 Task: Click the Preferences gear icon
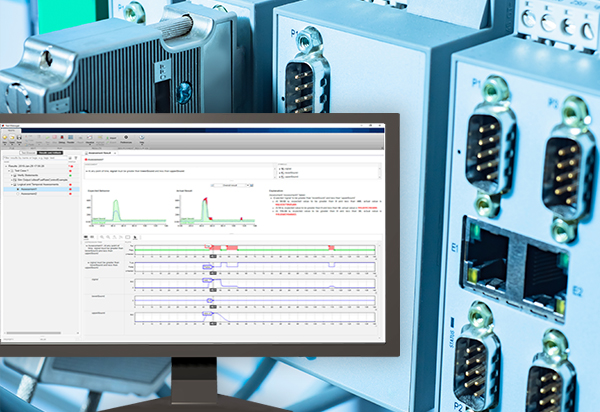(127, 136)
